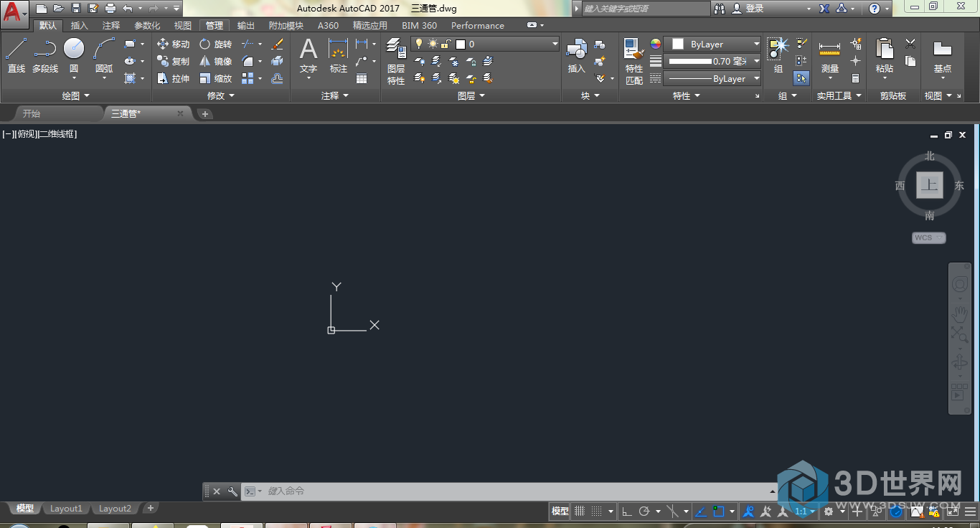Click the 缩放 (Scale) tool
The height and width of the screenshot is (528, 980).
point(216,79)
